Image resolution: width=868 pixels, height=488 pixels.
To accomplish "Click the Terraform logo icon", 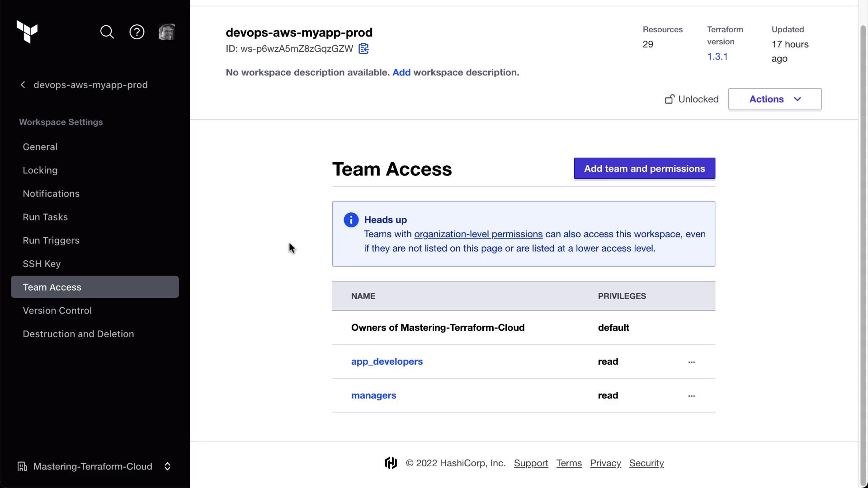I will click(27, 32).
